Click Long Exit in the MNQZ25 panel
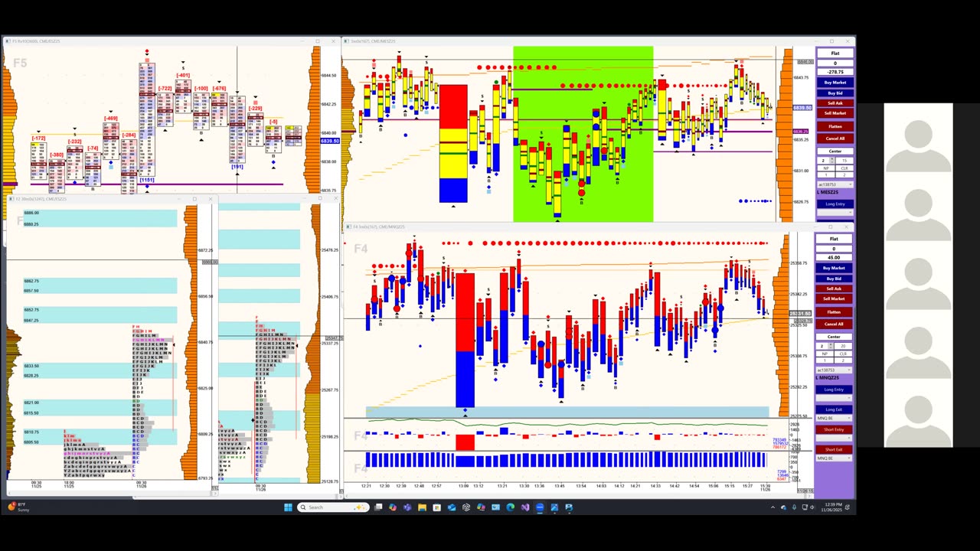 click(834, 409)
